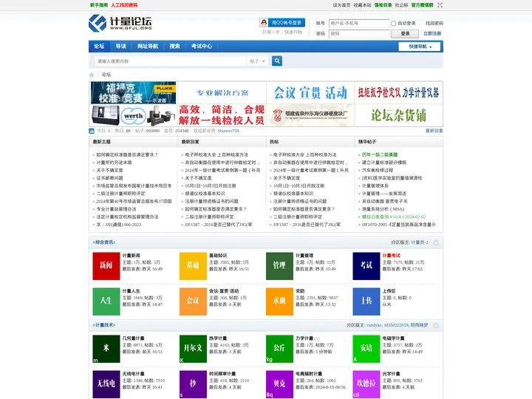The image size is (532, 399).
Task: Open the 公斤 mechanics metrology icon
Action: tap(279, 349)
